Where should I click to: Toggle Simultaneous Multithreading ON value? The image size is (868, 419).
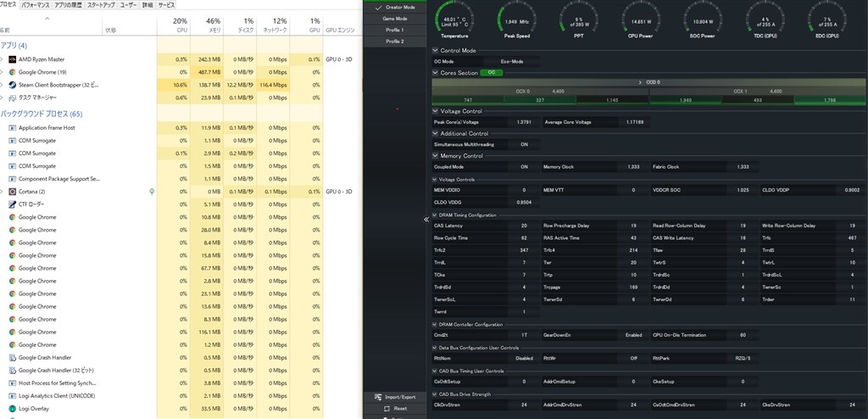pyautogui.click(x=524, y=145)
